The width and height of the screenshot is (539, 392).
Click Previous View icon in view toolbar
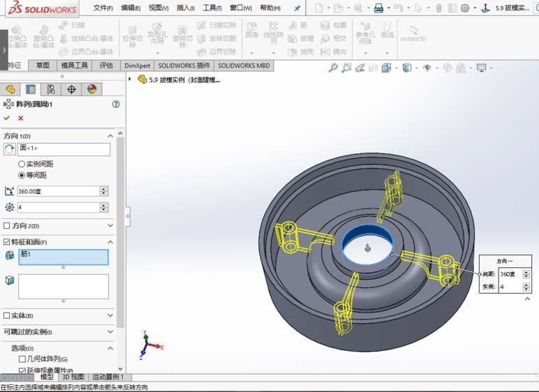coord(360,68)
